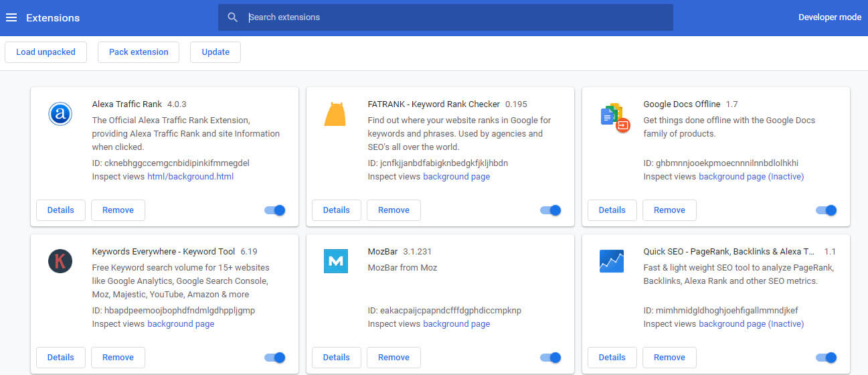Image resolution: width=868 pixels, height=375 pixels.
Task: Click the search magnifier icon
Action: click(233, 17)
